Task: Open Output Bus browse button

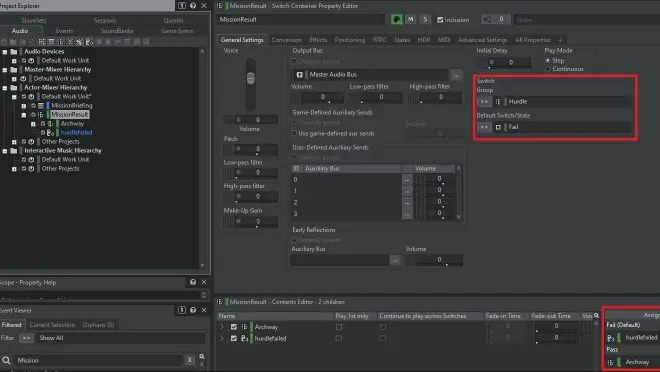Action: click(455, 75)
